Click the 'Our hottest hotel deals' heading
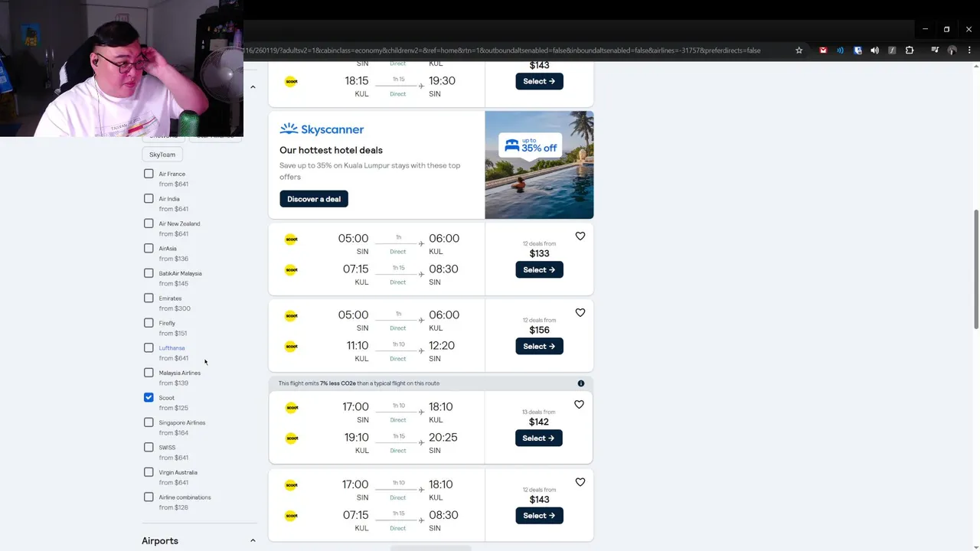Viewport: 980px width, 551px height. pyautogui.click(x=331, y=150)
